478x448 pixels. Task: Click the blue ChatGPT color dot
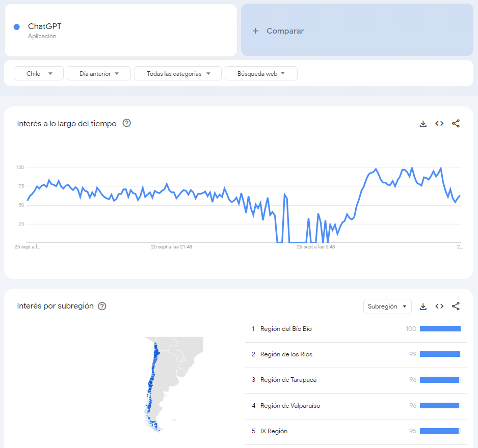coord(17,27)
